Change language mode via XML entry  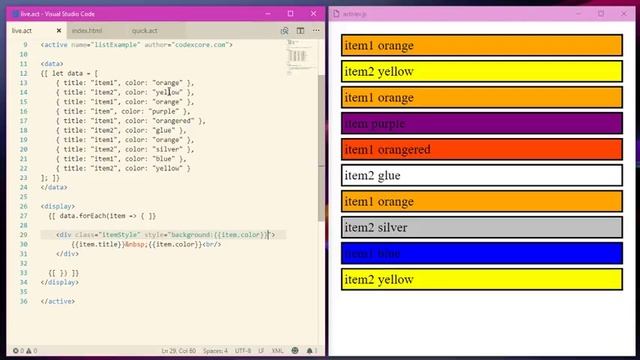(x=278, y=351)
